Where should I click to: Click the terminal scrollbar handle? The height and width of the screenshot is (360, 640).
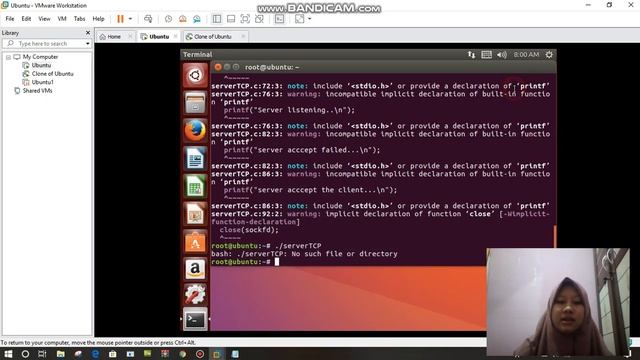click(x=555, y=236)
